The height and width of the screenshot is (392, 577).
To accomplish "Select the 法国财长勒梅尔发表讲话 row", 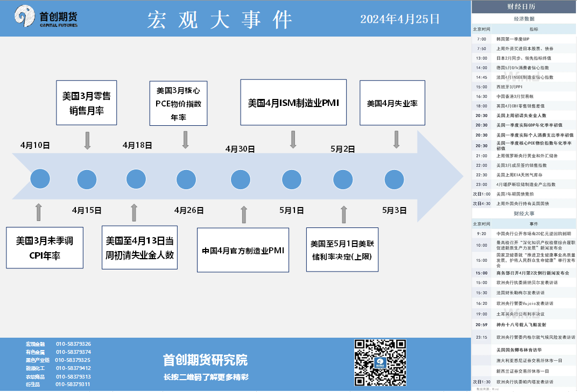I will [x=524, y=293].
